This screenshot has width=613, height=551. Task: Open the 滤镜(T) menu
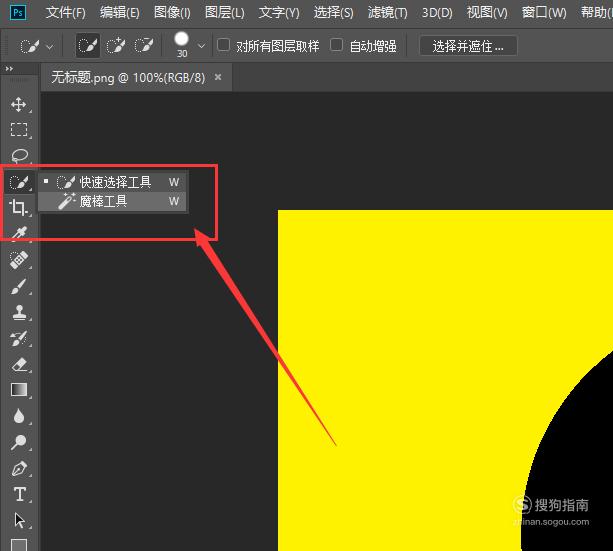click(387, 13)
